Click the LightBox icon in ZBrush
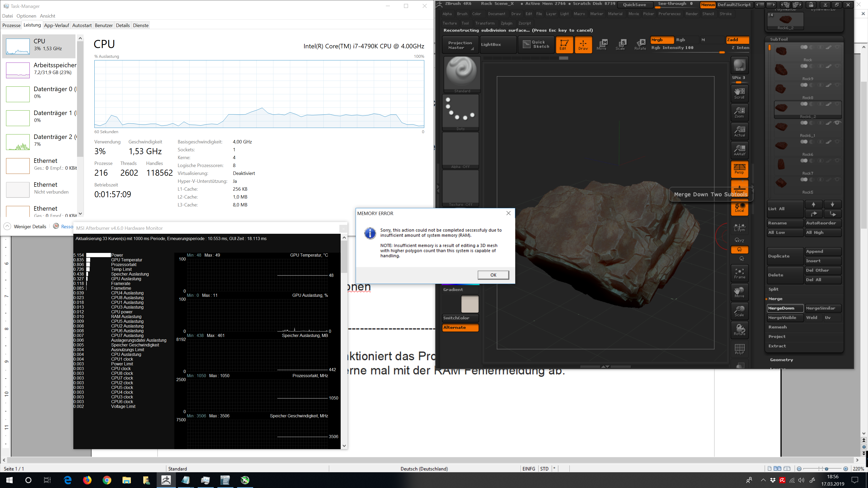The height and width of the screenshot is (488, 868). (491, 44)
